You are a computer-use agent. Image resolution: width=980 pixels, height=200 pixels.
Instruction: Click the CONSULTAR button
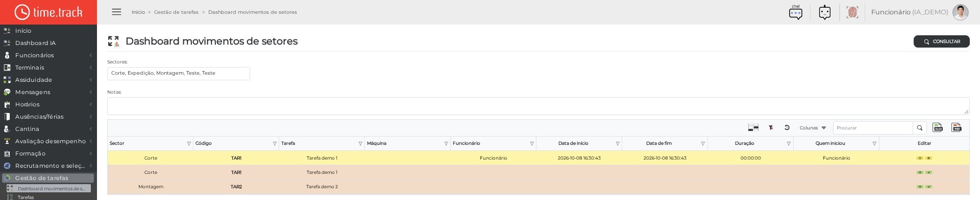pyautogui.click(x=941, y=41)
